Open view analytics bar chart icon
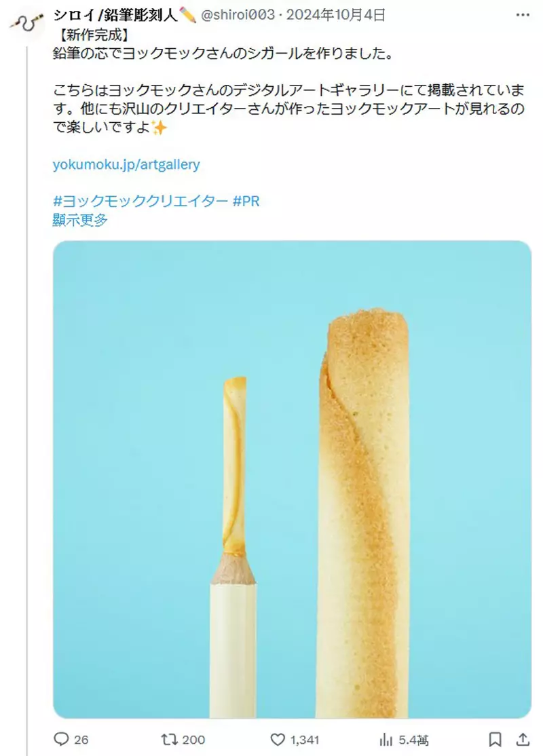Viewport: 543px width, 756px height. click(386, 739)
